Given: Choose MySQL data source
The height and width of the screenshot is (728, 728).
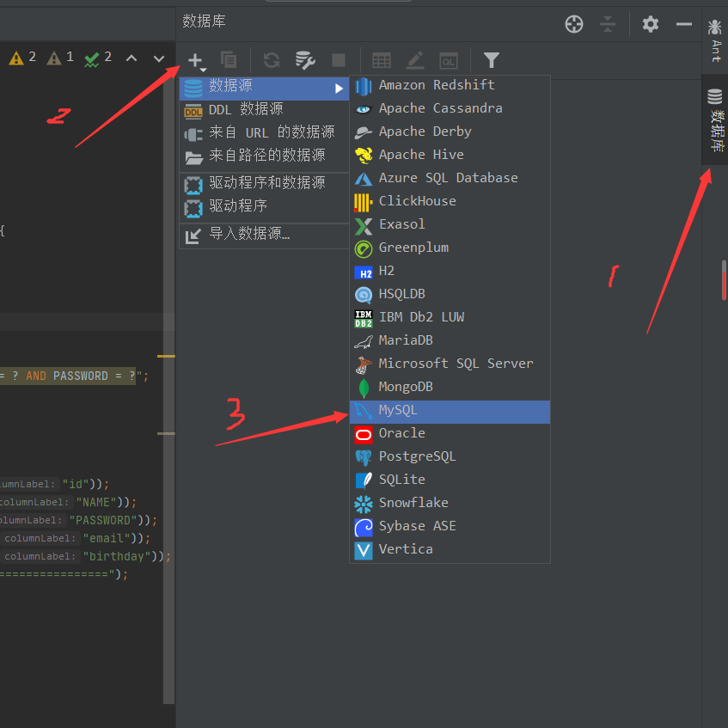Looking at the screenshot, I should click(x=450, y=412).
